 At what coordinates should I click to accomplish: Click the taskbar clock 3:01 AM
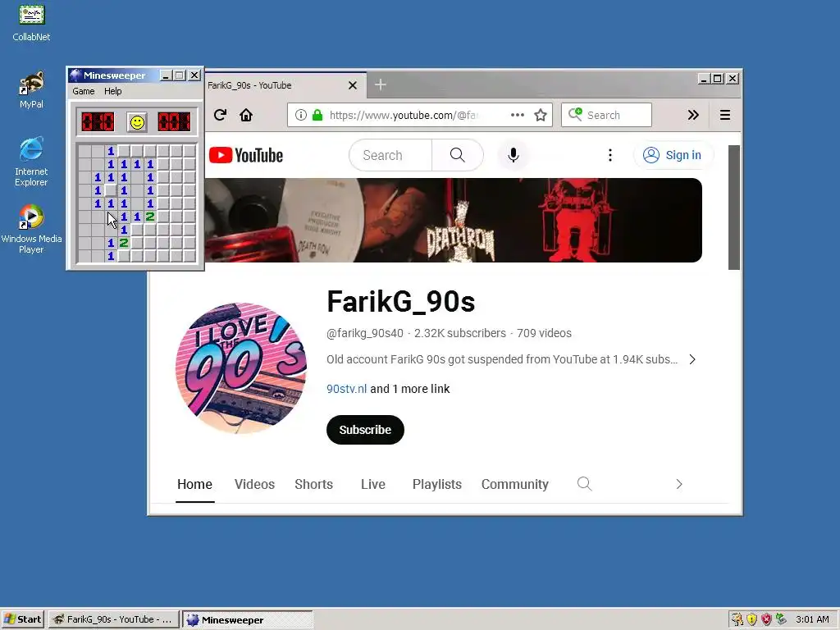click(x=812, y=619)
